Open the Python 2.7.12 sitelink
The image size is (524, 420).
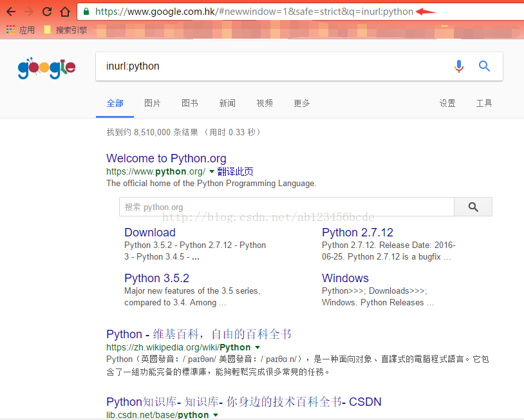click(357, 233)
